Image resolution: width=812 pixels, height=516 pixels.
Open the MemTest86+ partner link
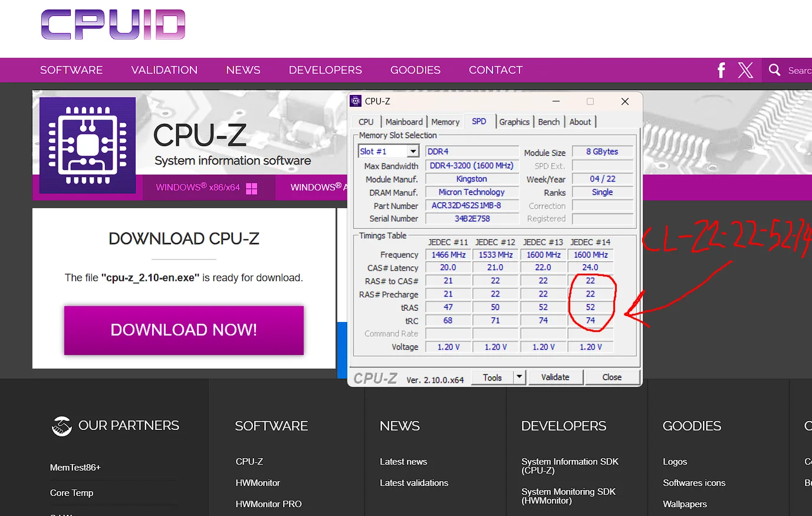tap(75, 468)
